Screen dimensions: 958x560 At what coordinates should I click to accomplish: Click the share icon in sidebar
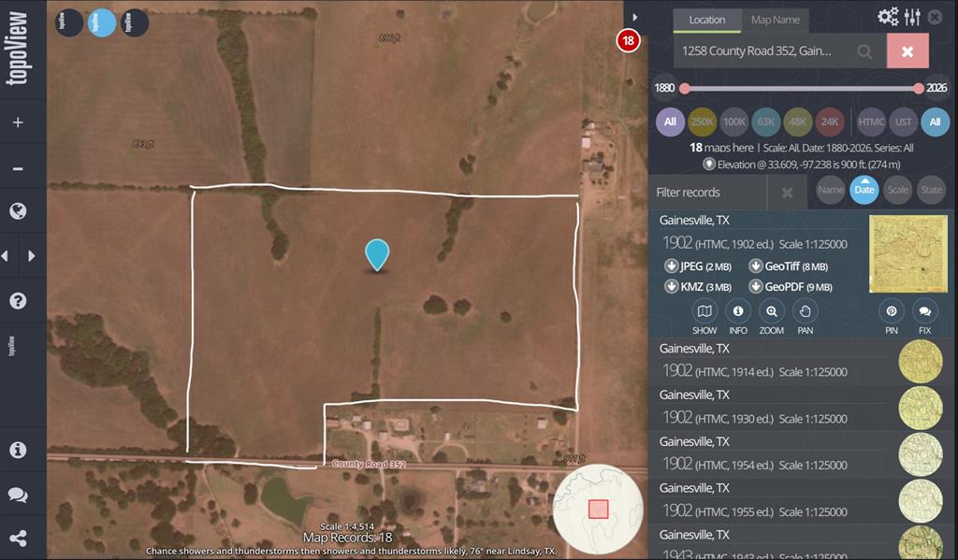tap(18, 538)
